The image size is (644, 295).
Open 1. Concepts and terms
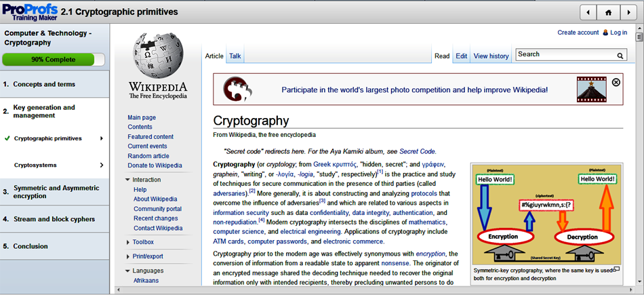[x=55, y=84]
